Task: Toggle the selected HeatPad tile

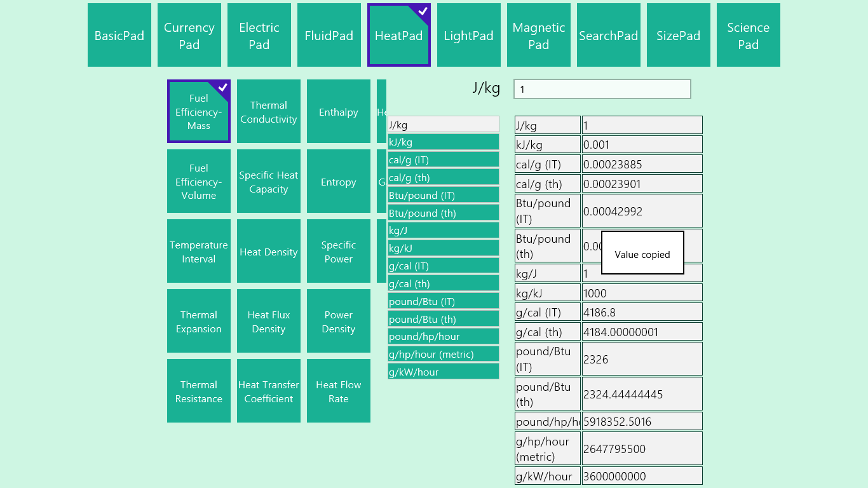Action: (398, 35)
